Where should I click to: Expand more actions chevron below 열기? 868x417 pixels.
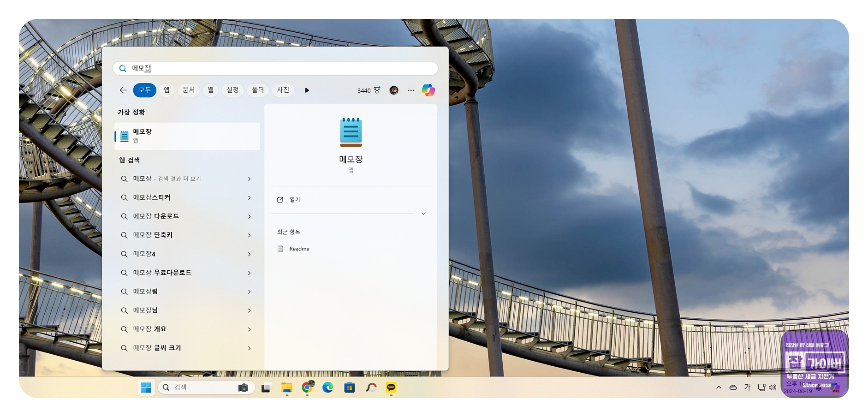click(423, 214)
